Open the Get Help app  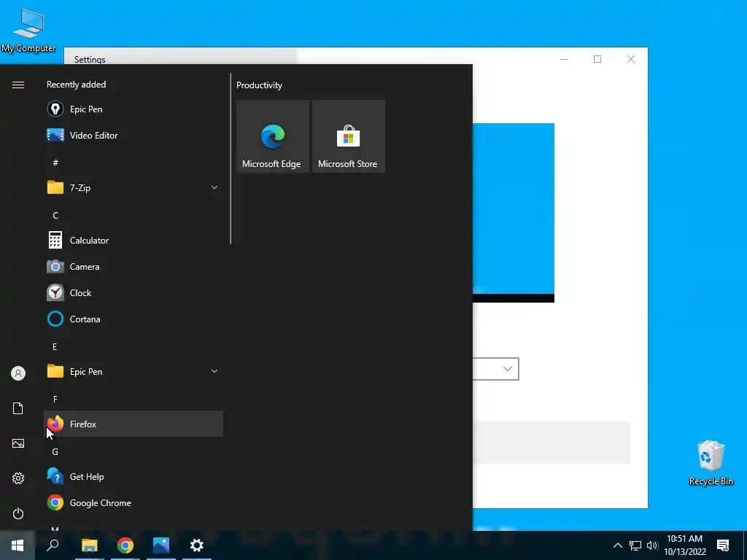133,477
